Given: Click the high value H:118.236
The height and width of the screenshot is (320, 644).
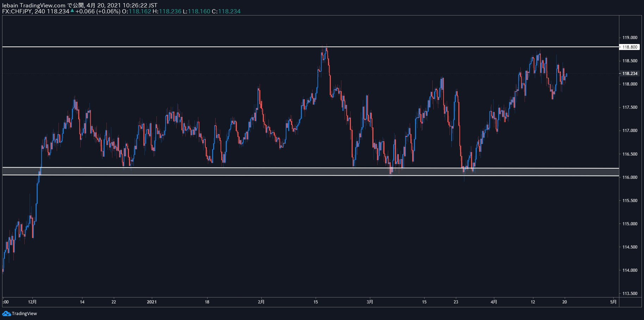Looking at the screenshot, I should click(x=167, y=11).
